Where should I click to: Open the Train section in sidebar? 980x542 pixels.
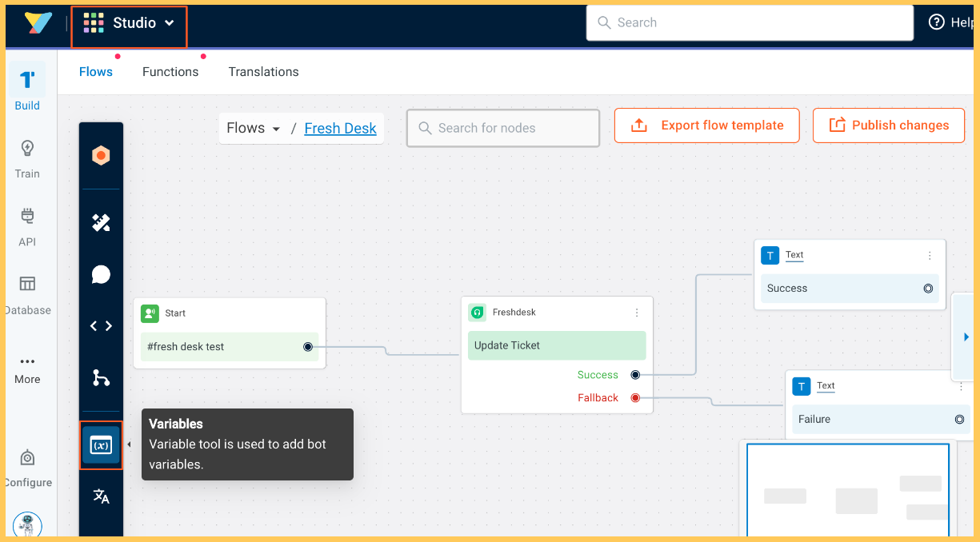[x=27, y=159]
